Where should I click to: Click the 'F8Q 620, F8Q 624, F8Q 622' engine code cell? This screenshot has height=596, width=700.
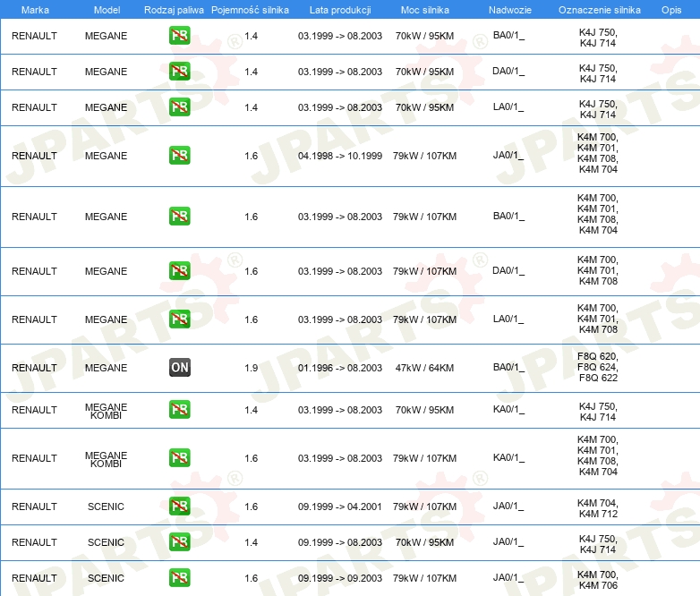[x=598, y=367]
